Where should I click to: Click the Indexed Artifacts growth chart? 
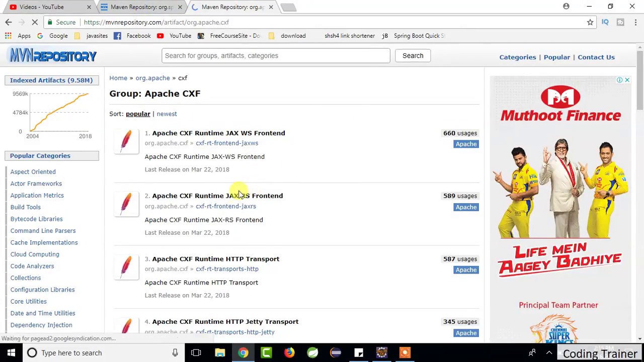(52, 115)
